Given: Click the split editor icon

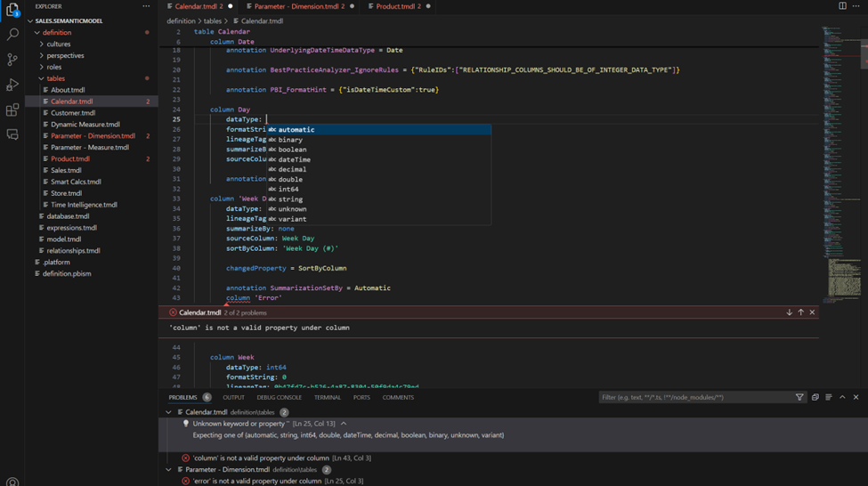Looking at the screenshot, I should tap(842, 6).
